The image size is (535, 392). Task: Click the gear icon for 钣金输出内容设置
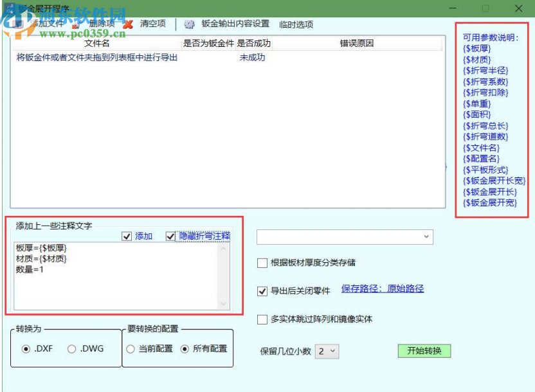tap(189, 24)
